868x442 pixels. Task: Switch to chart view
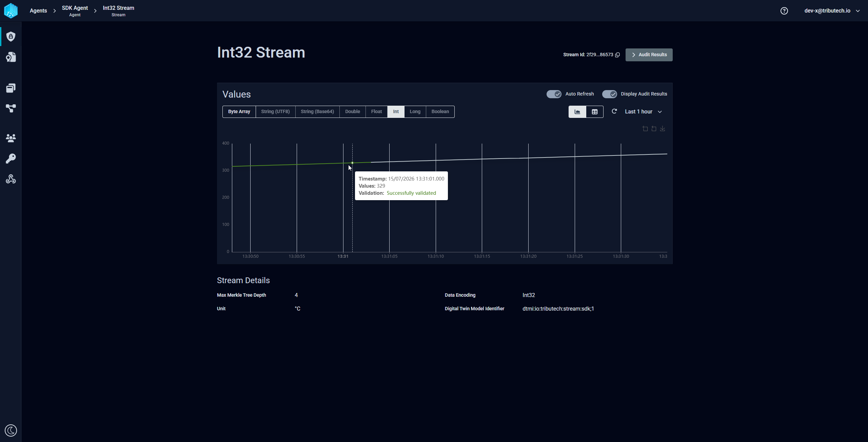click(577, 112)
